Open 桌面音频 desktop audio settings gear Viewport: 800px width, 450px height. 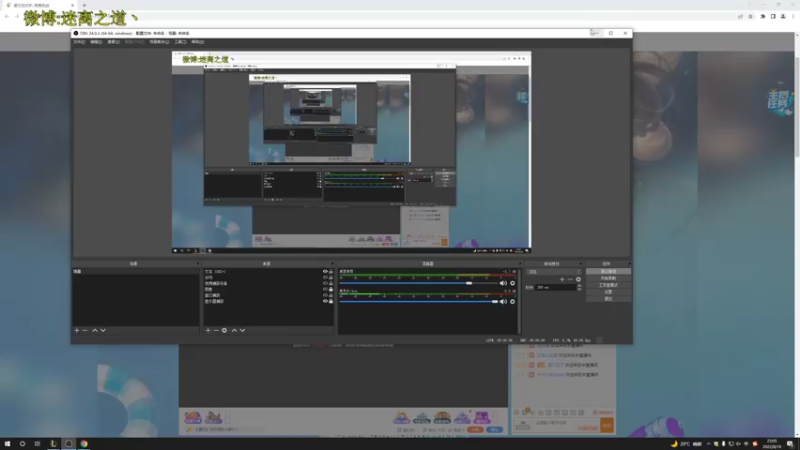pos(512,283)
